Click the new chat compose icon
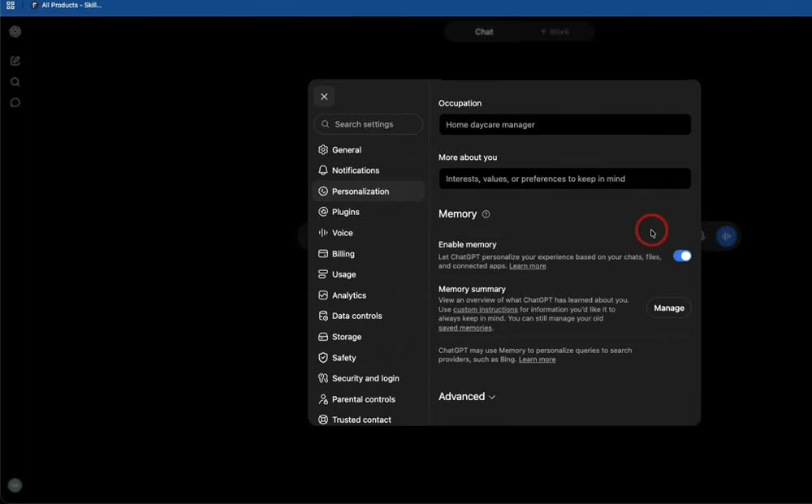The height and width of the screenshot is (504, 812). pyautogui.click(x=15, y=61)
